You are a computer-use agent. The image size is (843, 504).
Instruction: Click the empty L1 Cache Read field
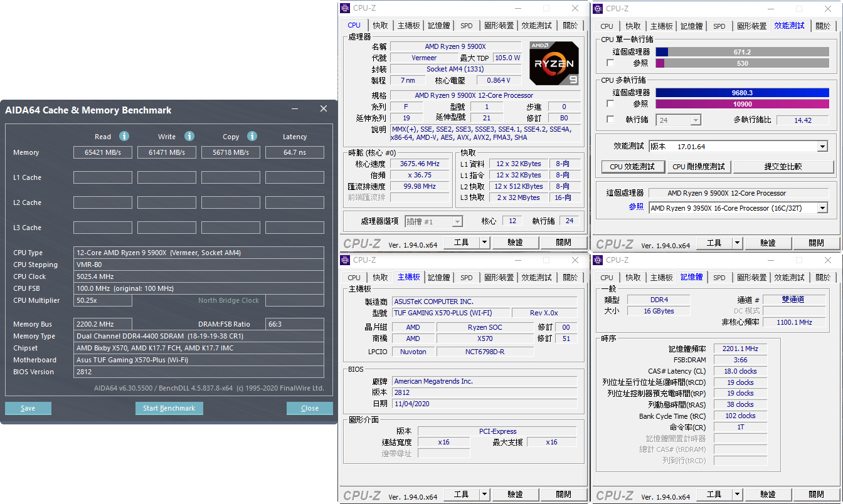[x=102, y=177]
